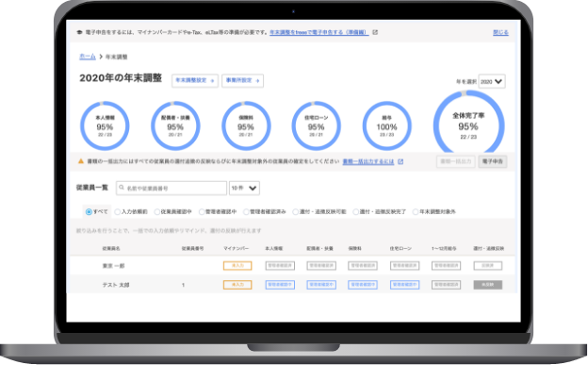Click the employee name search input field
Image resolution: width=588 pixels, height=365 pixels.
tap(171, 188)
